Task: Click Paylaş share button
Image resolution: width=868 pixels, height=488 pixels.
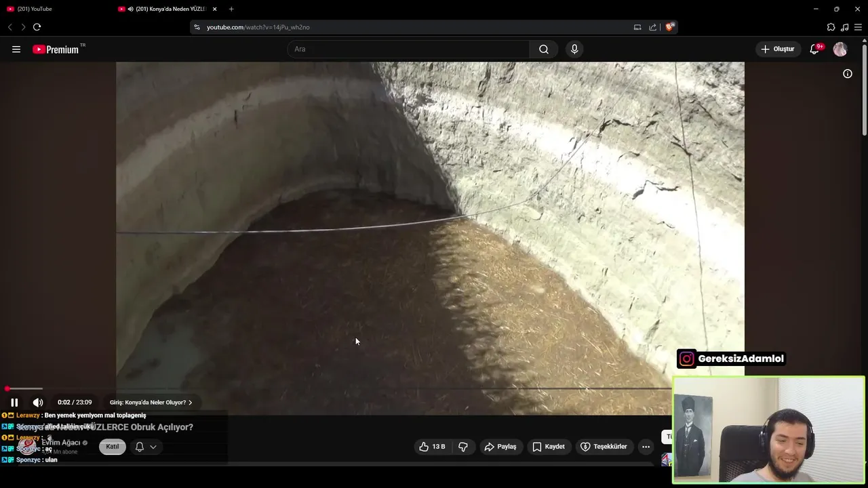Action: point(500,447)
